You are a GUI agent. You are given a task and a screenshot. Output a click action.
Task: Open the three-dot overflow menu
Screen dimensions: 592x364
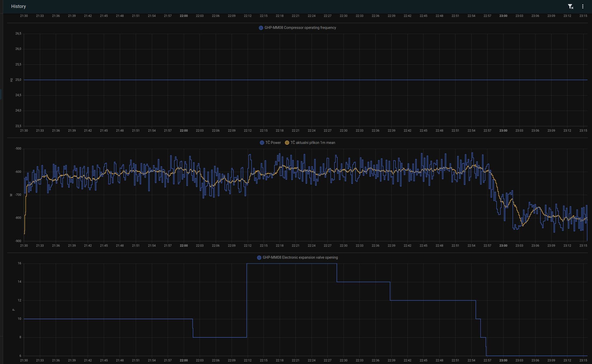pyautogui.click(x=583, y=6)
